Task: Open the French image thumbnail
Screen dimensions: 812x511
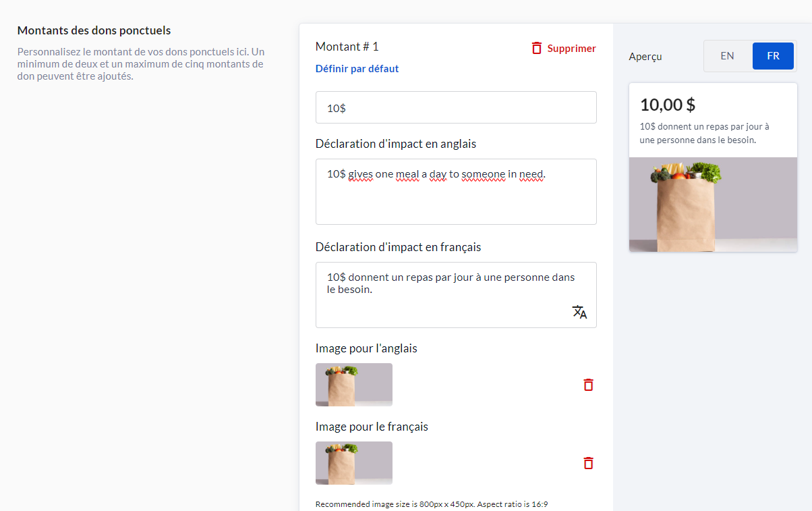Action: [x=354, y=463]
